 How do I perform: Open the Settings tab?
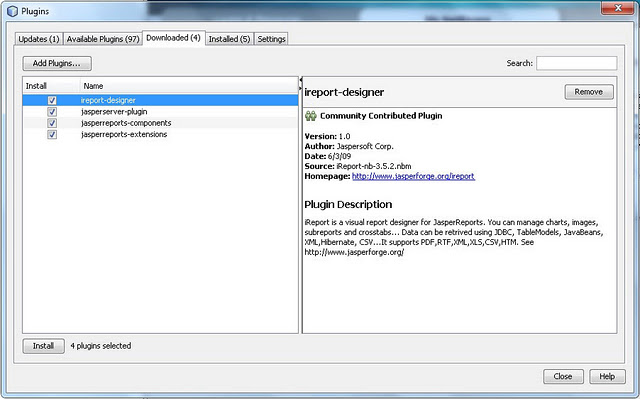coord(271,39)
